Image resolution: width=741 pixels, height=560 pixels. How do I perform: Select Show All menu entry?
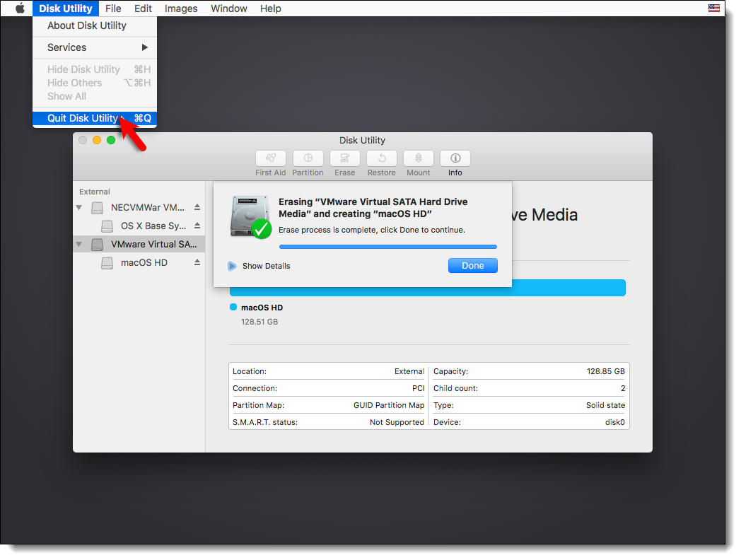(x=95, y=96)
